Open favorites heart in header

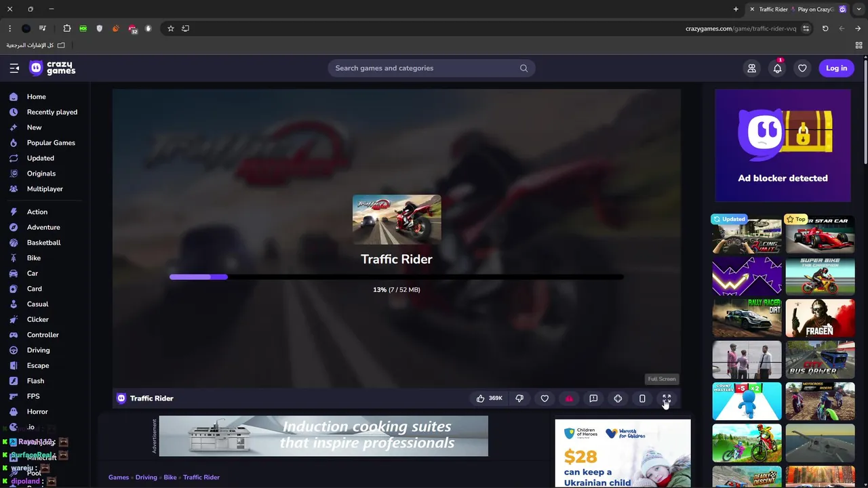(802, 68)
